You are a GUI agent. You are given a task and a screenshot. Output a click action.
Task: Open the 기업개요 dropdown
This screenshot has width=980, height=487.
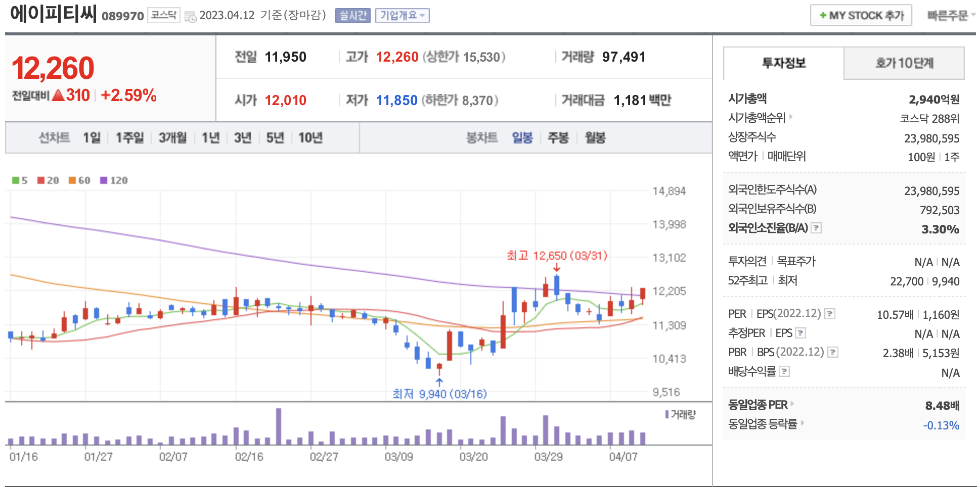(402, 16)
